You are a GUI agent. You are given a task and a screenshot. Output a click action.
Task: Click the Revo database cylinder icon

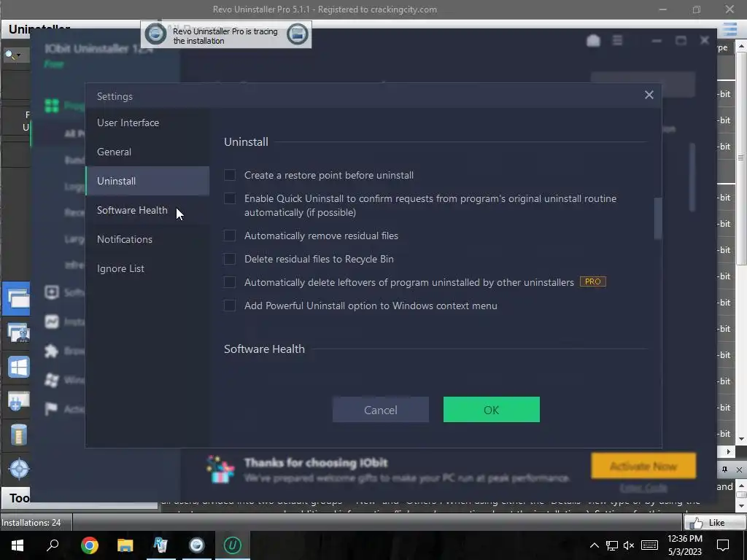point(18,435)
